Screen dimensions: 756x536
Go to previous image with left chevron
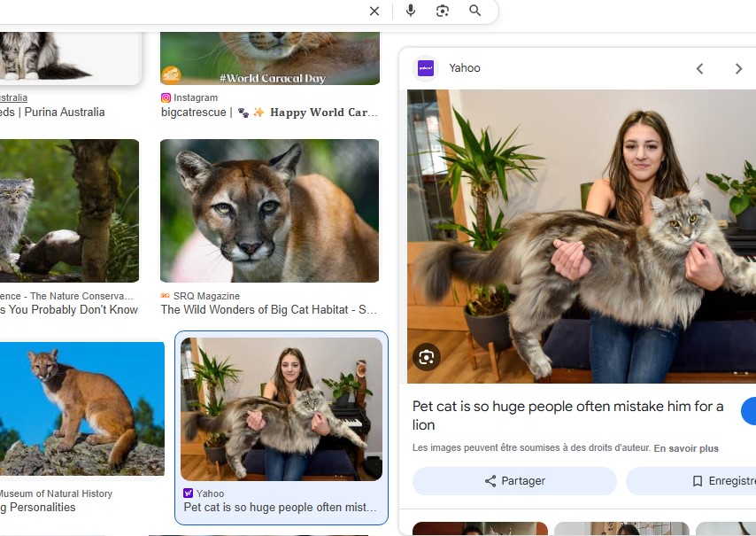[x=699, y=69]
